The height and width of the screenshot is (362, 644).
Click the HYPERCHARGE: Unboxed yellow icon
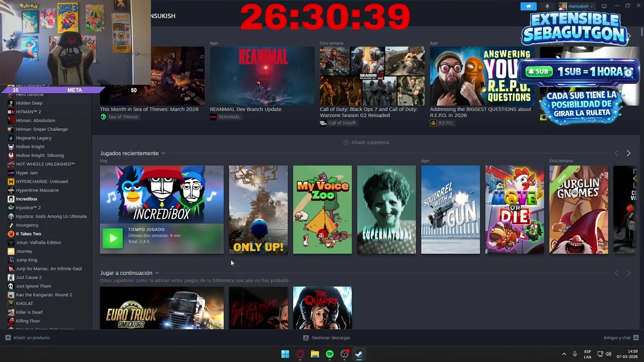(11, 182)
